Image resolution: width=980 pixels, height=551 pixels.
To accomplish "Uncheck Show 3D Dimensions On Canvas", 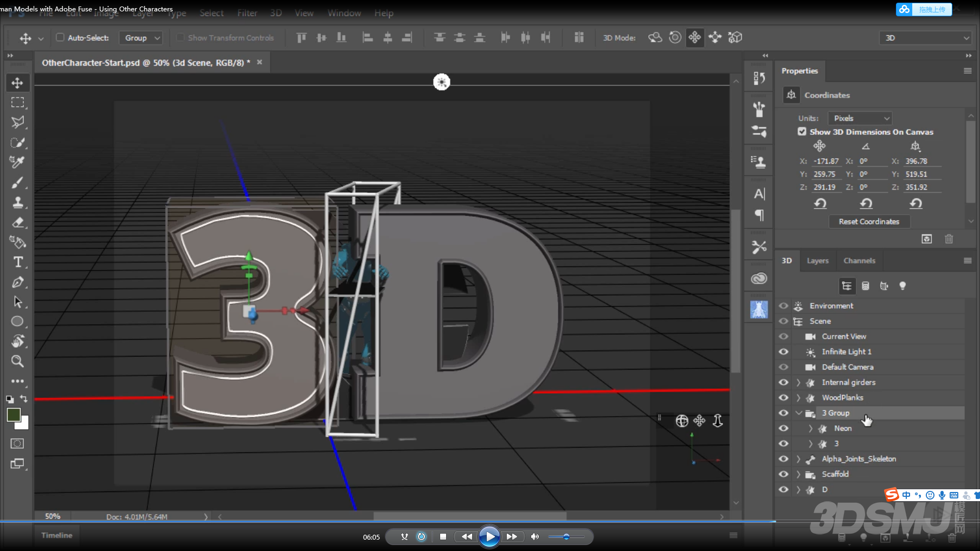I will click(x=802, y=132).
